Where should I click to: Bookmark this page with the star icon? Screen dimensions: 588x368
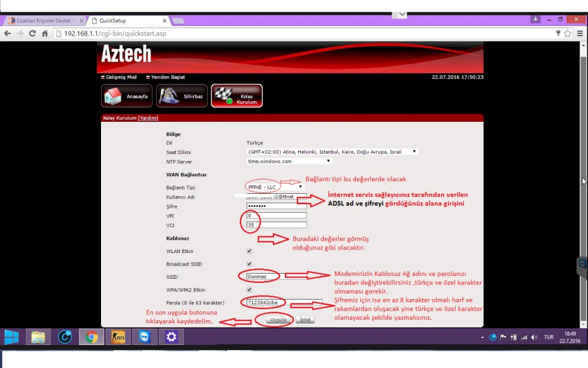click(568, 33)
